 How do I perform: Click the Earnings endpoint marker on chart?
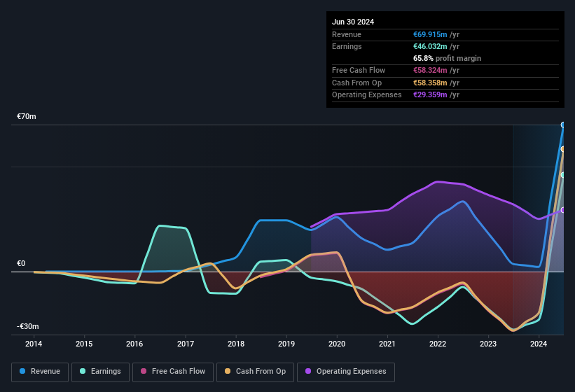point(563,175)
